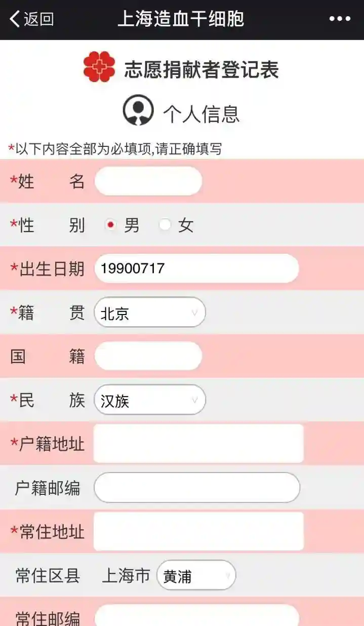Click the 国籍 nationality input field
The image size is (364, 626).
click(x=148, y=356)
